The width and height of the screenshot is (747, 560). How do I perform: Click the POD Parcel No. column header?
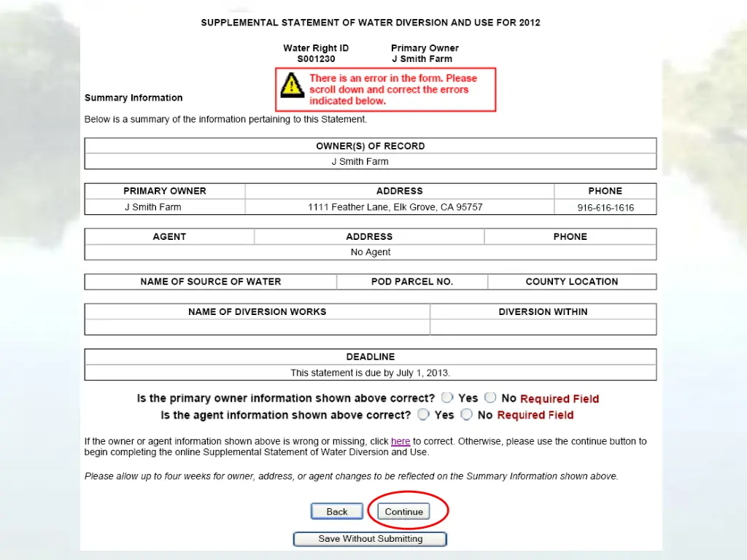(x=411, y=281)
